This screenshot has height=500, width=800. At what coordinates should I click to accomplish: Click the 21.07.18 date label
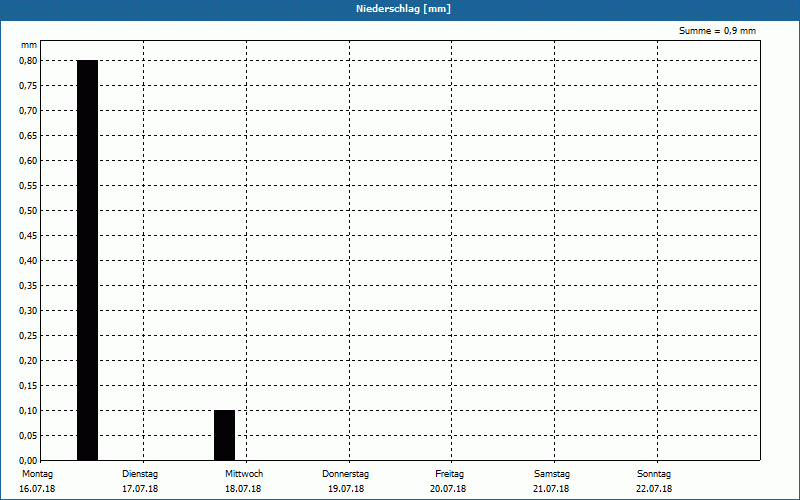coord(551,489)
